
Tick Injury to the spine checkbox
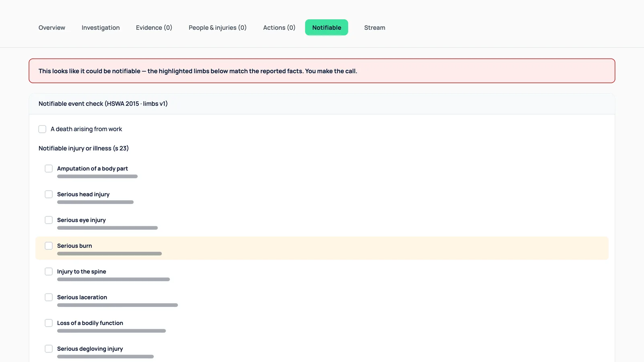[49, 271]
